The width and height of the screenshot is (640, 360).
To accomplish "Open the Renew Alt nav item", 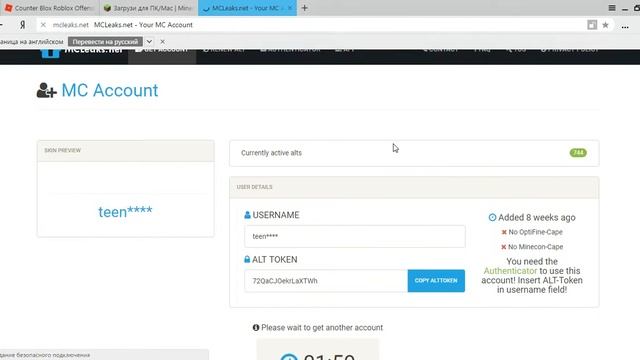I will 224,51.
